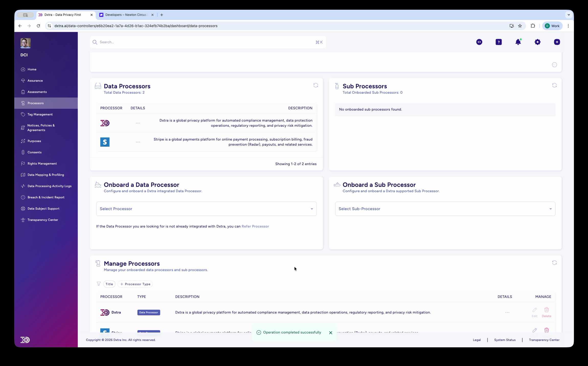Open the Select Processor dropdown

tap(206, 209)
